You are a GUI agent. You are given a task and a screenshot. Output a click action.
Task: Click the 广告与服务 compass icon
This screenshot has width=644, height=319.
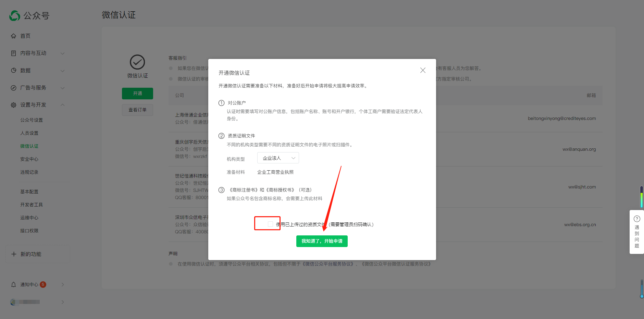point(14,88)
